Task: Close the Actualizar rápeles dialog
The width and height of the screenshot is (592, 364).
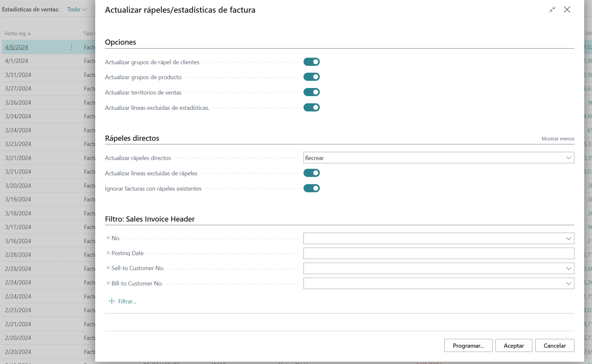Action: (567, 10)
